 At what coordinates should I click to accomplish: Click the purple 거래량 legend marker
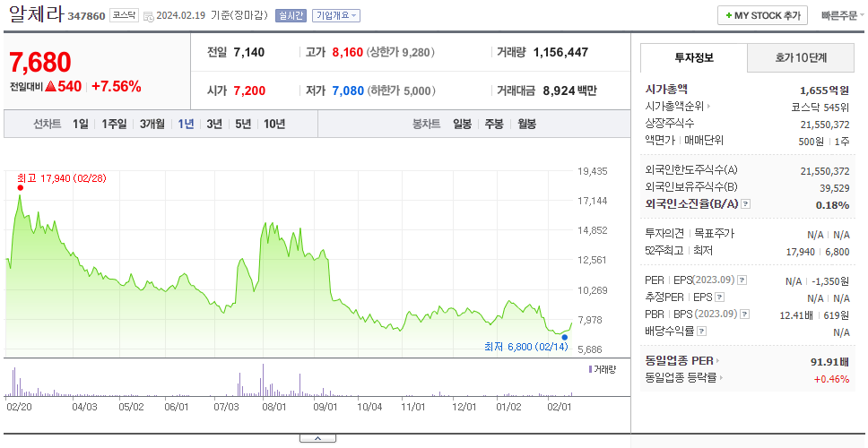(x=591, y=369)
